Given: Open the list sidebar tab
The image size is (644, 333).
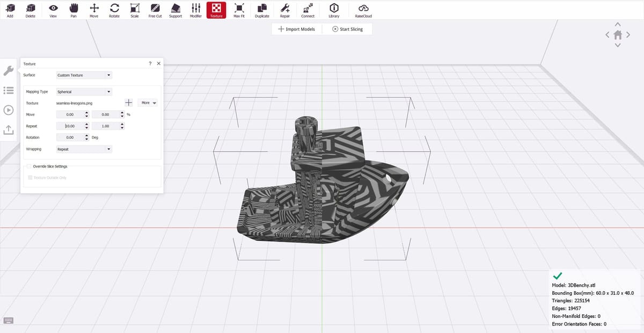Looking at the screenshot, I should point(8,90).
